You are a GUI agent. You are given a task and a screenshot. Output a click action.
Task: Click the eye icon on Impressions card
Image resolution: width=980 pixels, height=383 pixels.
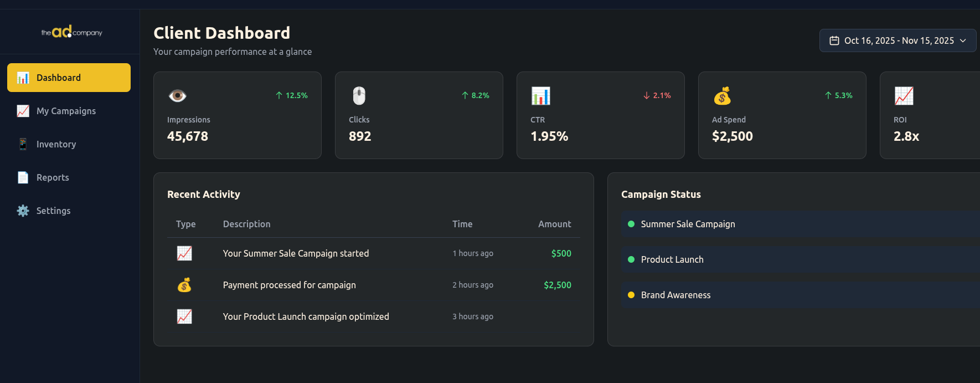[177, 96]
